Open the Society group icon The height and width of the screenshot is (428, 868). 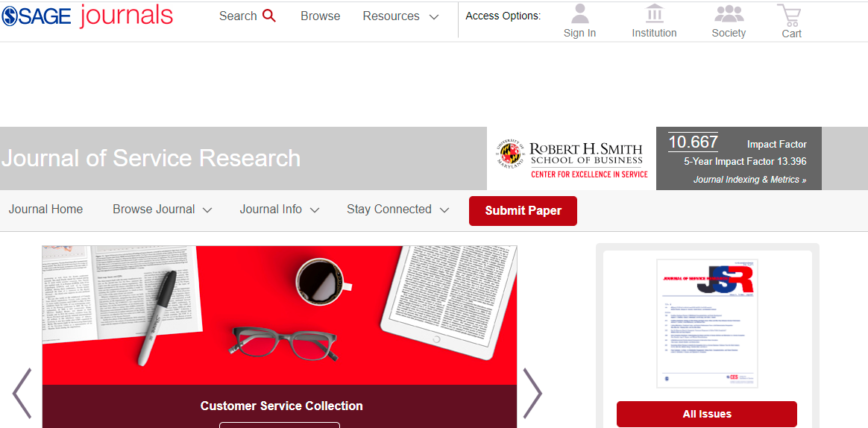pyautogui.click(x=729, y=13)
